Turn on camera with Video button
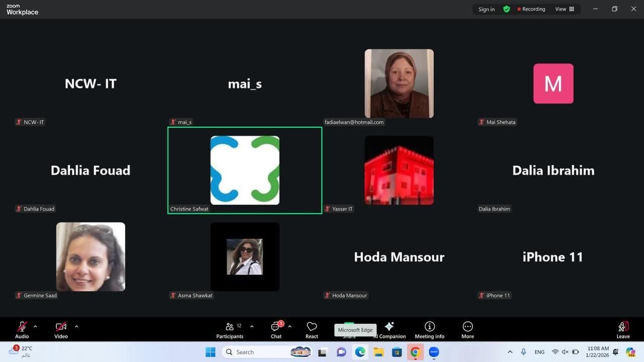The width and height of the screenshot is (644, 362). pos(61,330)
